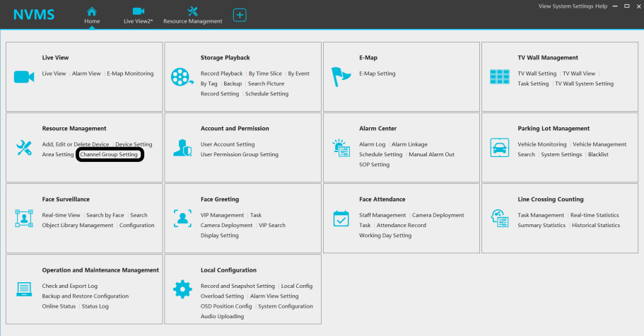Viewport: 644px width, 336px height.
Task: Click the Alarm Center siren icon
Action: [341, 148]
